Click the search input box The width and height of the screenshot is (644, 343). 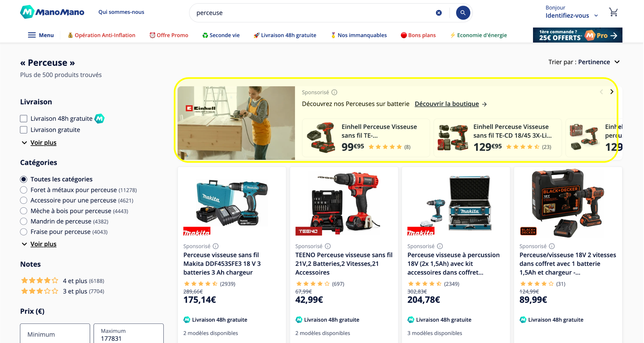[x=314, y=13]
